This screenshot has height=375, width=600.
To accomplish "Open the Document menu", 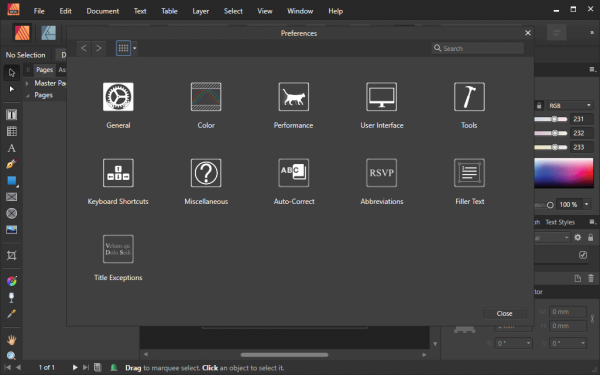I will 103,11.
